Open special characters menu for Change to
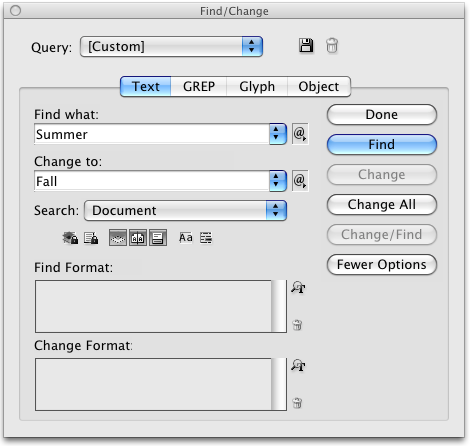 300,181
